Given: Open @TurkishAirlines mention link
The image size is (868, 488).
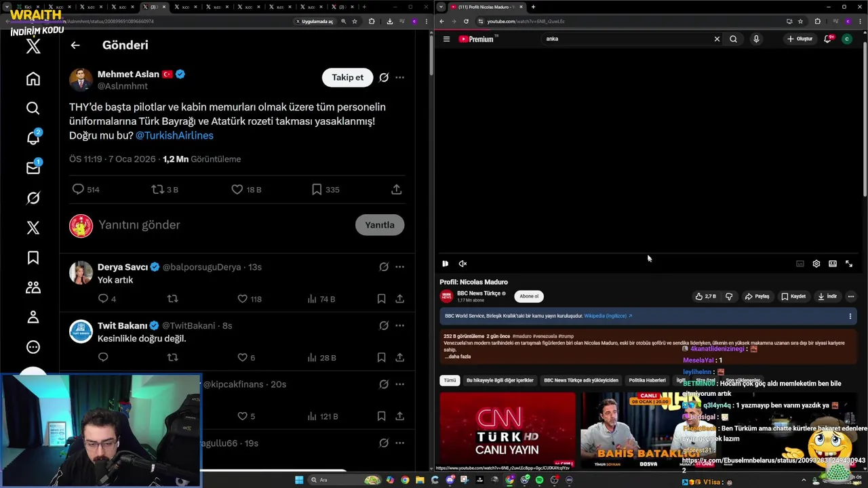Looking at the screenshot, I should (x=174, y=136).
